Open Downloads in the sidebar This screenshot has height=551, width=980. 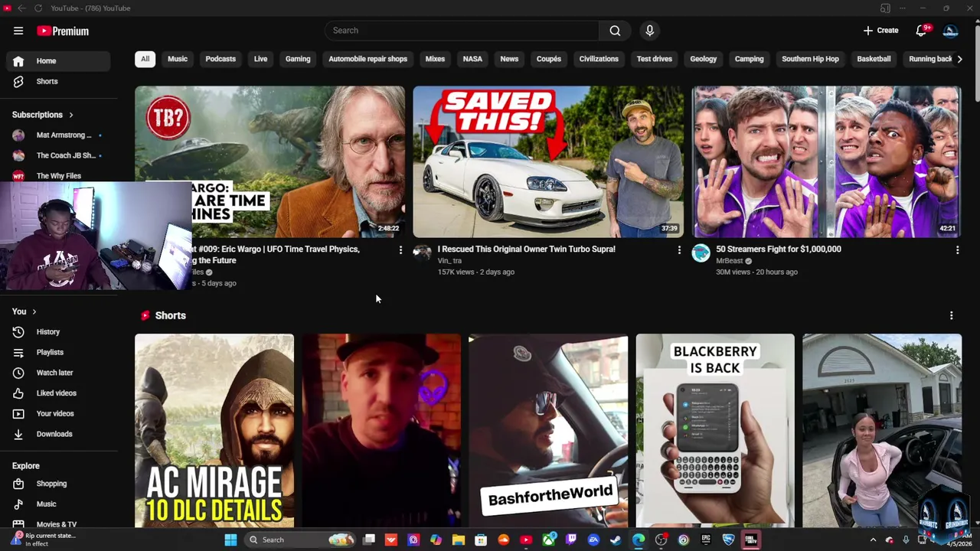58,434
